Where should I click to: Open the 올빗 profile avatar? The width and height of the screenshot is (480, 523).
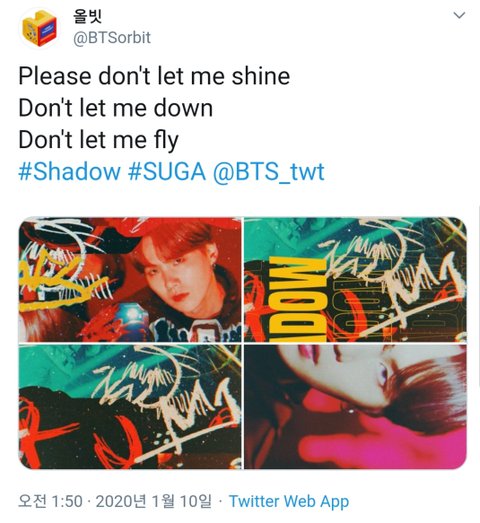tap(39, 28)
